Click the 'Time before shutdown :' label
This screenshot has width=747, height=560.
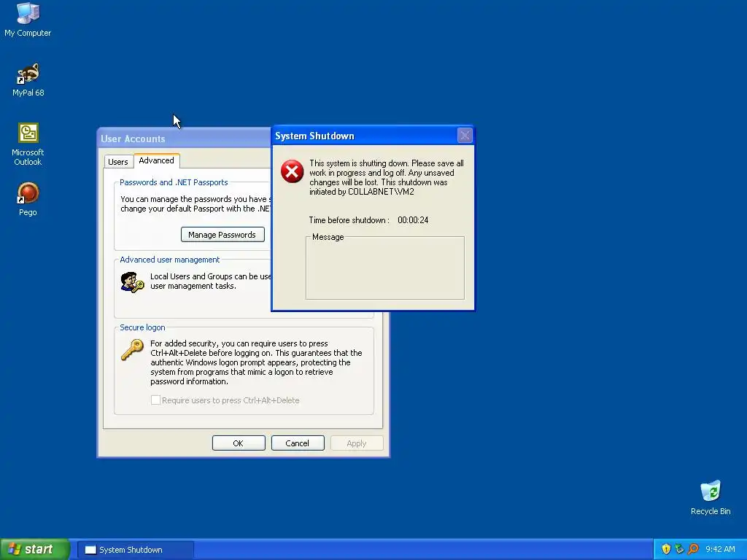click(x=349, y=220)
